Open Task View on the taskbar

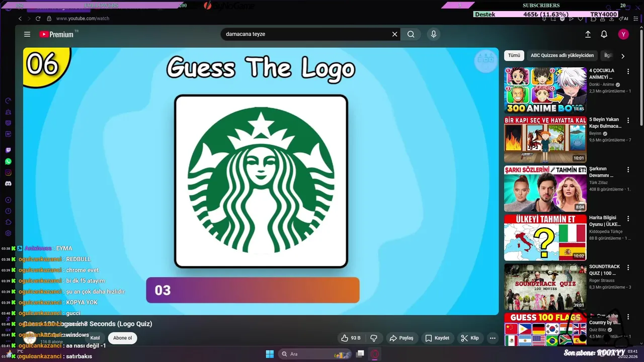coord(360,354)
